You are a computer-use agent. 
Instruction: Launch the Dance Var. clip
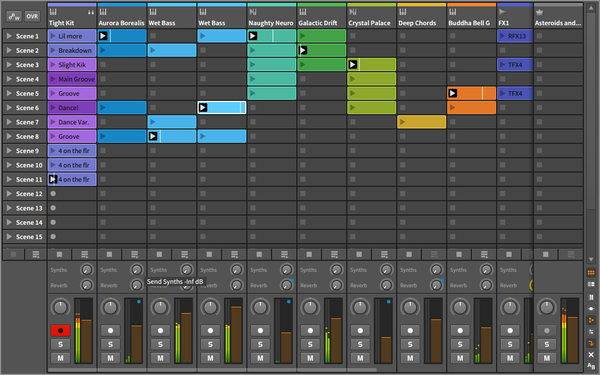53,122
